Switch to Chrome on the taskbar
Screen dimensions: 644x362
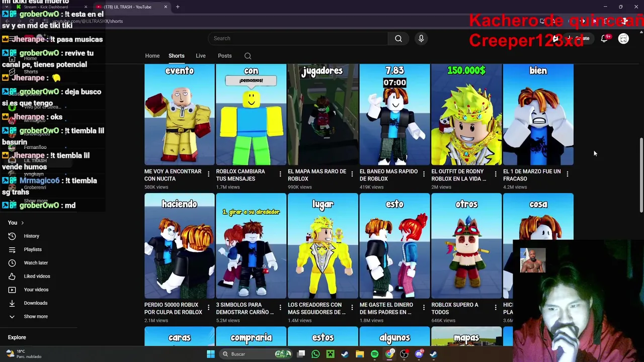pos(389,354)
